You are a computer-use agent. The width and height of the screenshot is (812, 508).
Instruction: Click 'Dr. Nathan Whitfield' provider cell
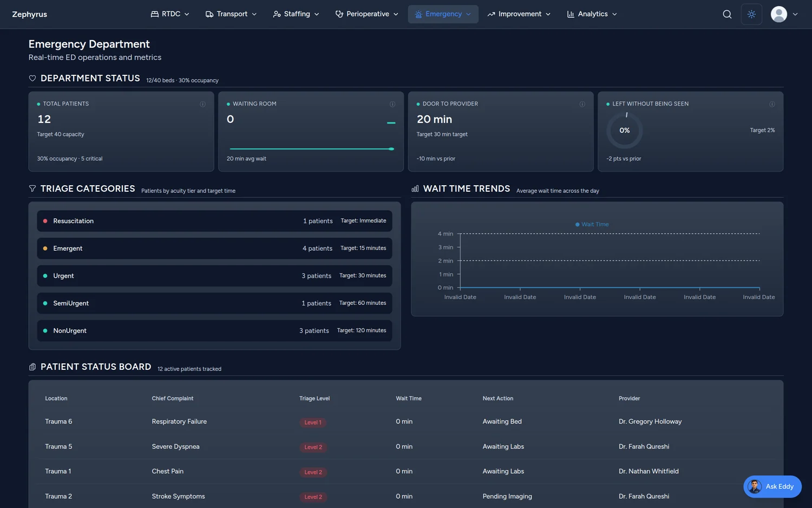point(649,471)
